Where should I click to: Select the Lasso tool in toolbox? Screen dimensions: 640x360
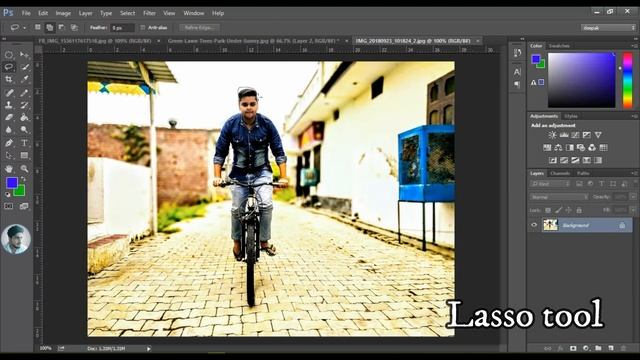(x=9, y=67)
